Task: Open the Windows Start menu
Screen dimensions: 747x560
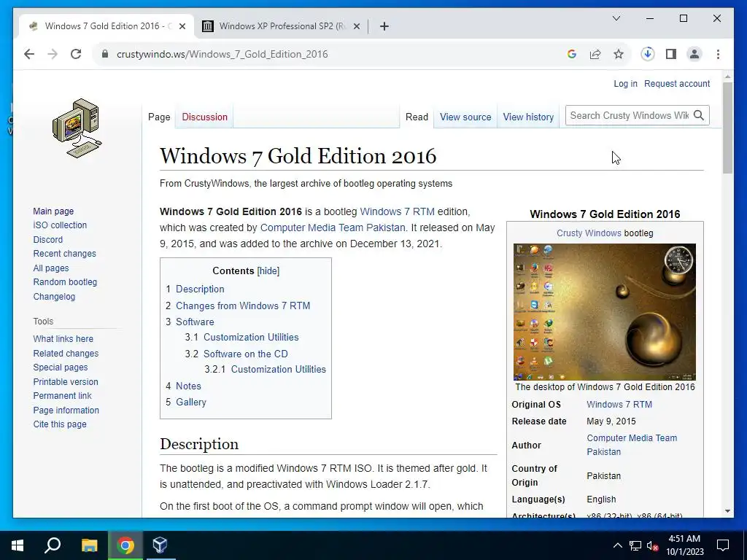Action: coord(18,545)
